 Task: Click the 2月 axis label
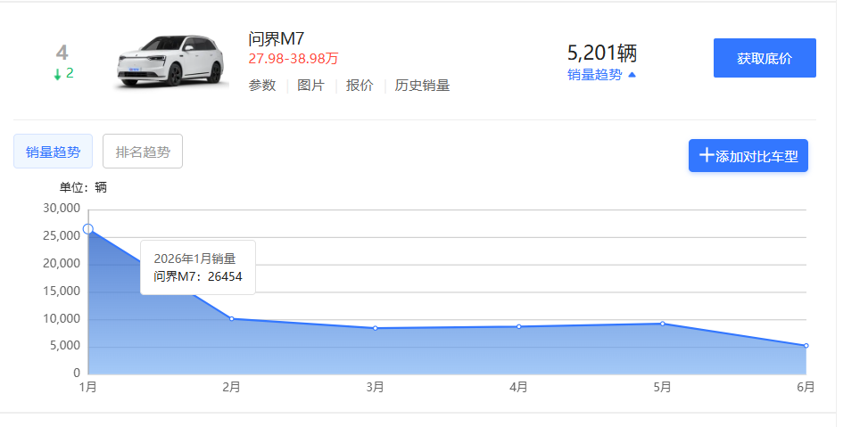click(x=231, y=387)
